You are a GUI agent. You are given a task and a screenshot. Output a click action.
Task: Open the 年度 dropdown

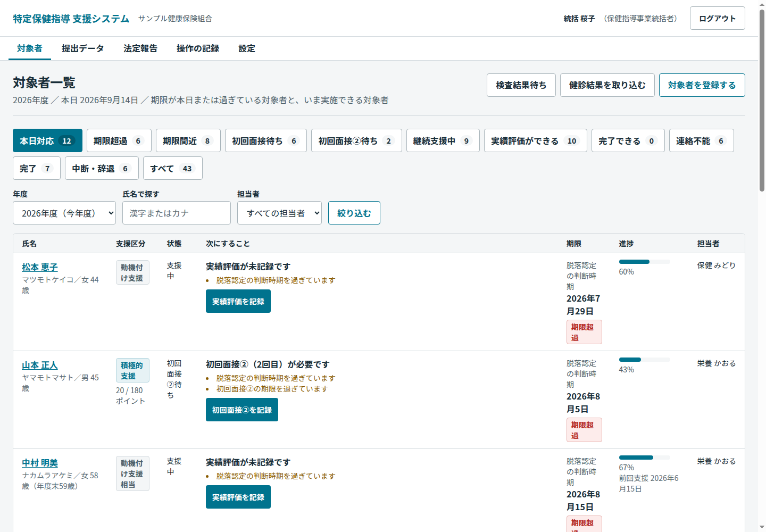click(64, 213)
